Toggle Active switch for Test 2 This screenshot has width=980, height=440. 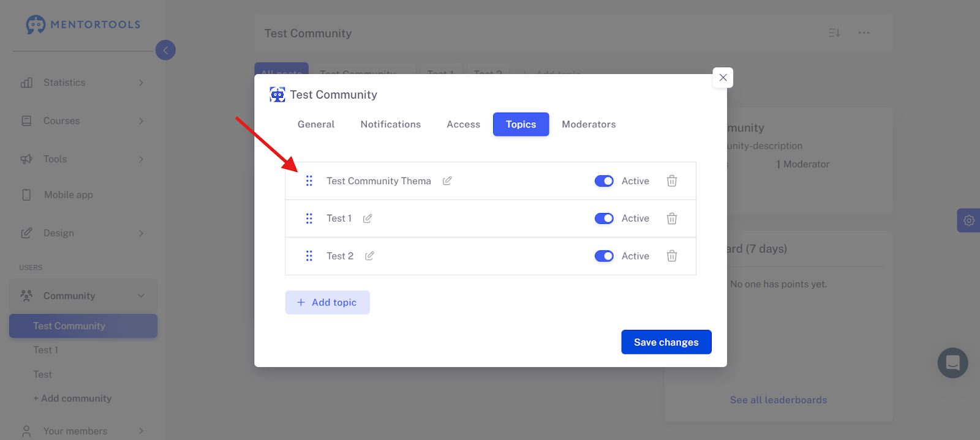[604, 256]
